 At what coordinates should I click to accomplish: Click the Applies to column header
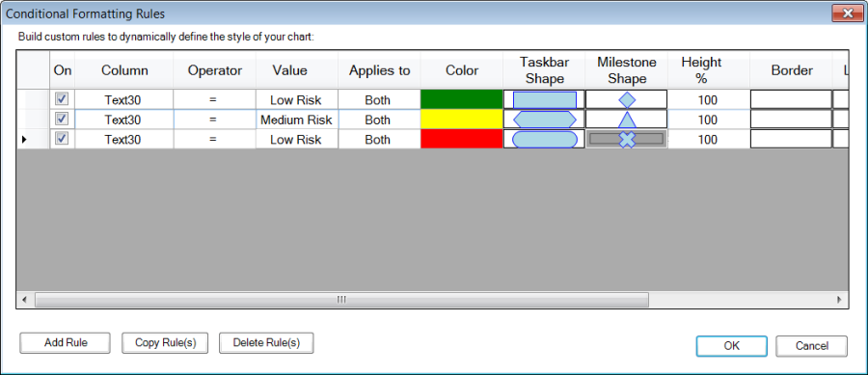[x=379, y=70]
